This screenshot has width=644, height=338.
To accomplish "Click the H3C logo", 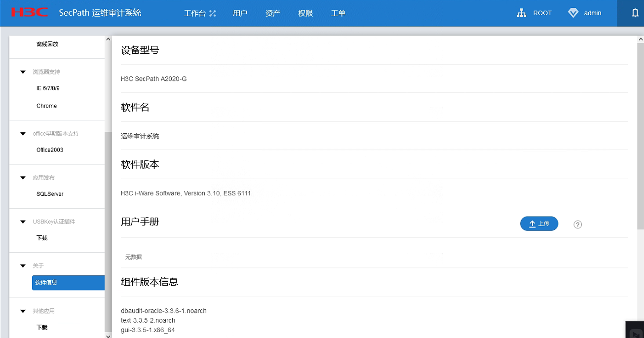I will pyautogui.click(x=29, y=12).
